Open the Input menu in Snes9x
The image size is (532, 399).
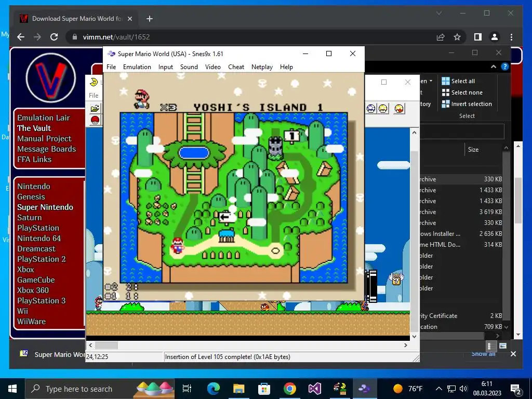(x=166, y=67)
